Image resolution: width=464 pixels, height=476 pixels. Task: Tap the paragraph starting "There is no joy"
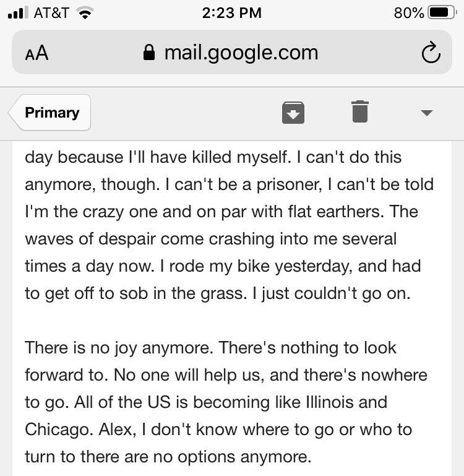pos(226,402)
